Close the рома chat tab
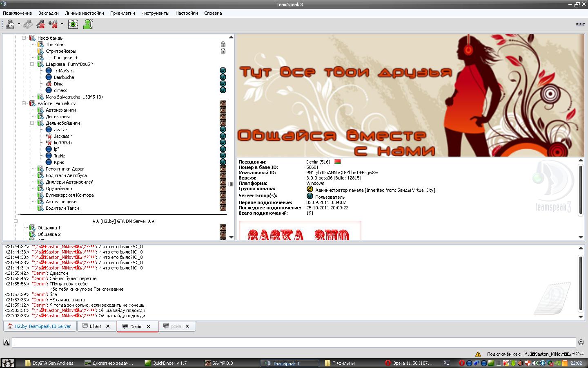This screenshot has width=588, height=368. 187,326
